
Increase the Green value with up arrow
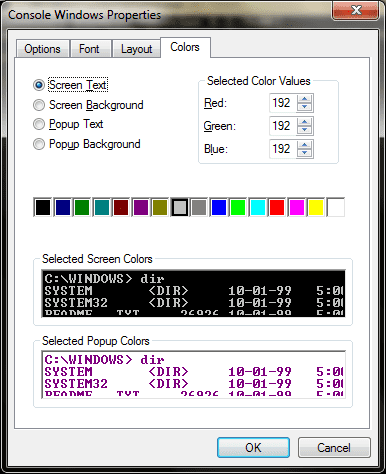pyautogui.click(x=304, y=122)
